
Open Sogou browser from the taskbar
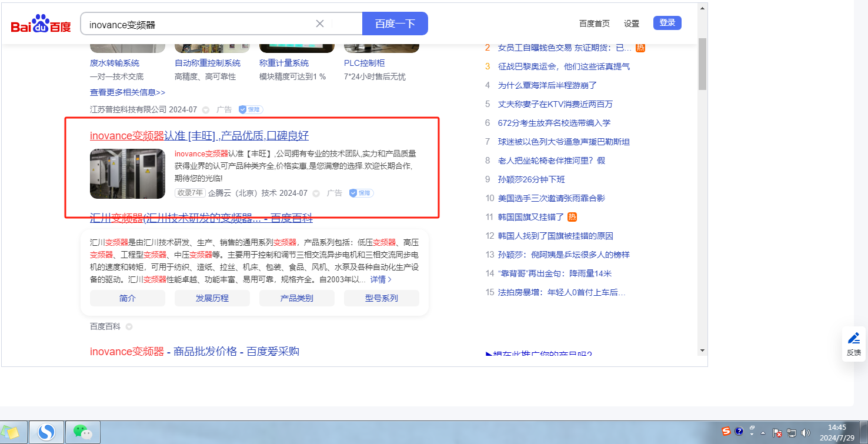click(x=46, y=432)
